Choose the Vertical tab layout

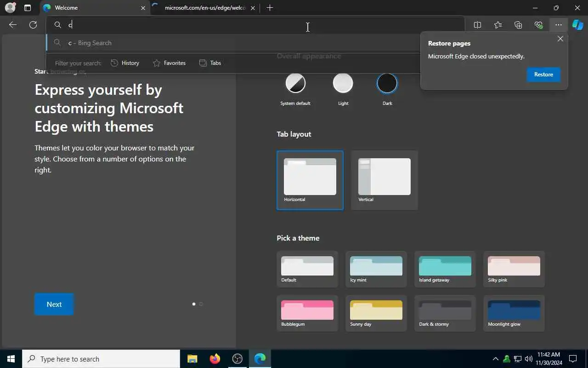pos(384,180)
